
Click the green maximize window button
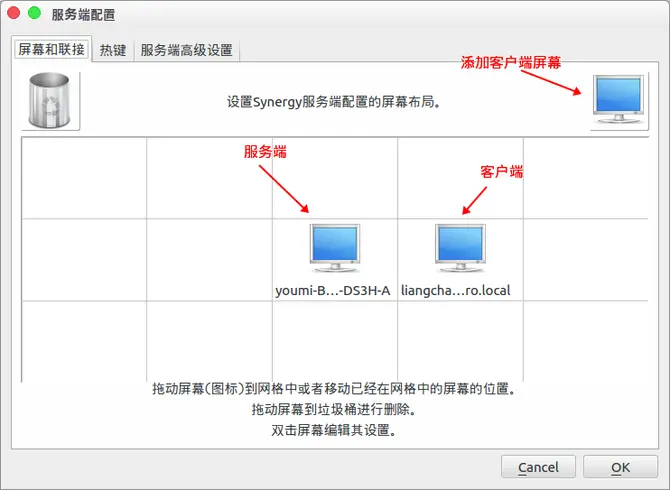(34, 13)
